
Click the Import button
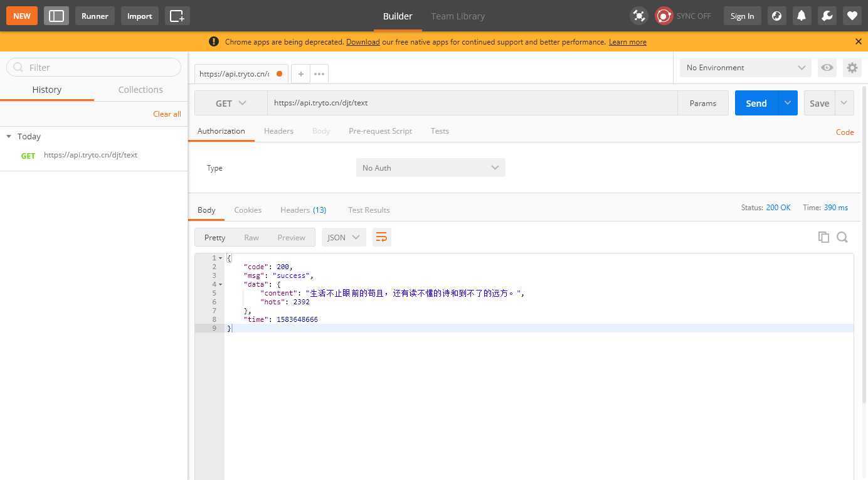coord(139,16)
